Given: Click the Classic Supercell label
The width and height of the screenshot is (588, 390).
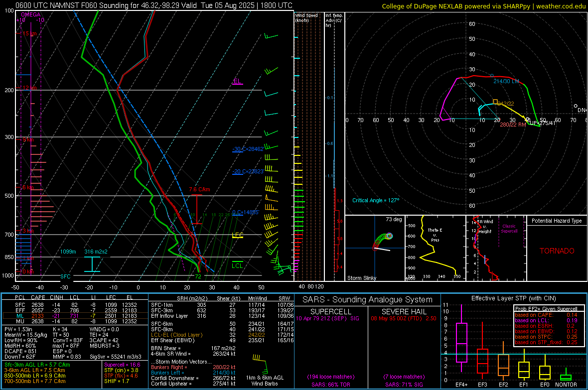Looking at the screenshot, I should 509,229.
